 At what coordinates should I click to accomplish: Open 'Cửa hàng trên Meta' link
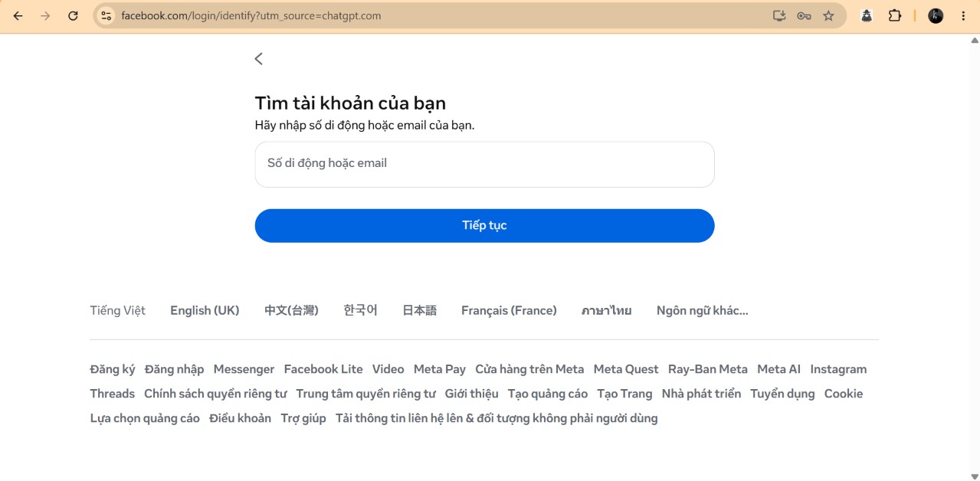(529, 369)
